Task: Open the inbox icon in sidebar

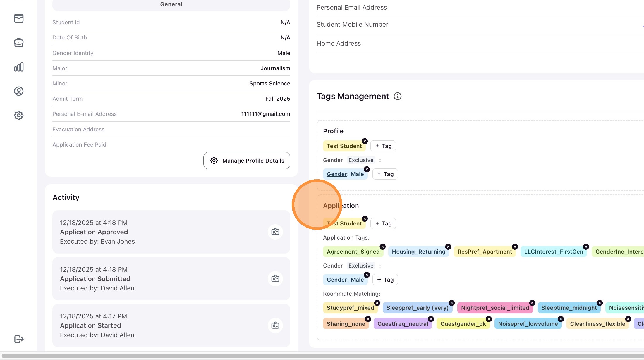Action: pos(19,18)
